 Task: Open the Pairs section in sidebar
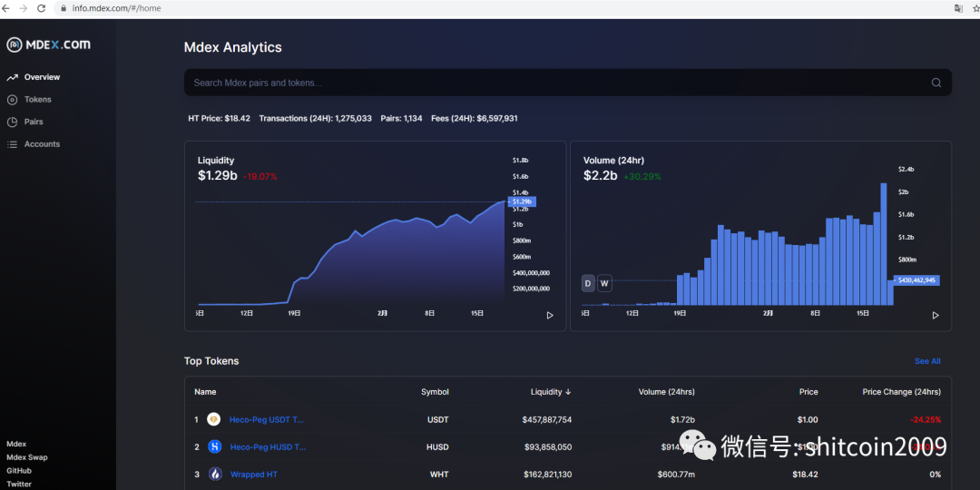34,122
